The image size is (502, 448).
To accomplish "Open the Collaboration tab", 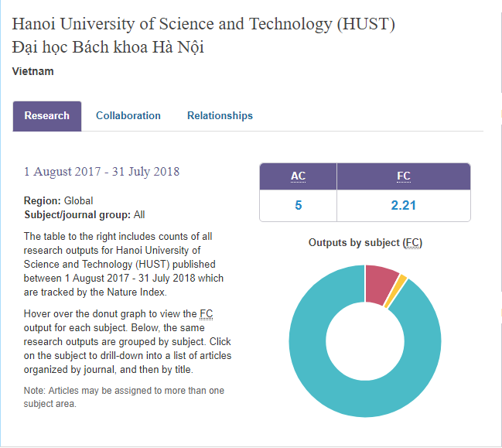I will [128, 116].
